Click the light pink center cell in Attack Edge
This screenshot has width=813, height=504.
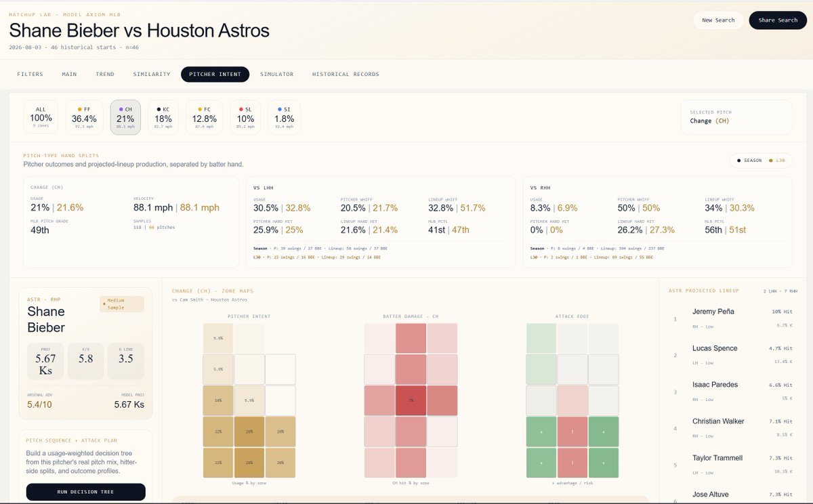coord(572,400)
